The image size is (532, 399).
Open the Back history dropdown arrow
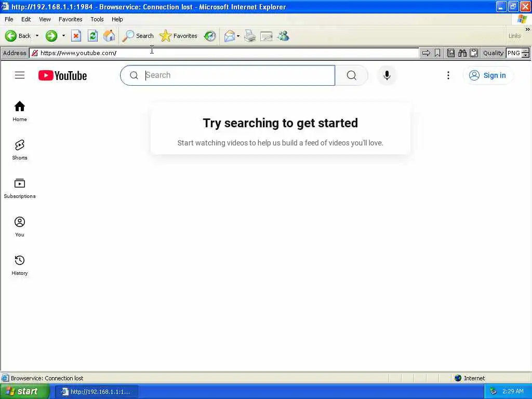coord(37,36)
